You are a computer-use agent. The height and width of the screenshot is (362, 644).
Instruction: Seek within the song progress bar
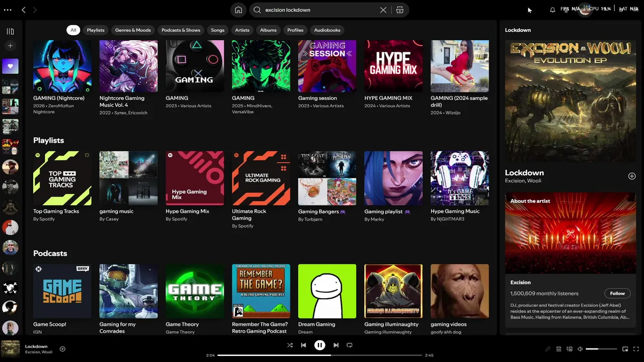coord(319,355)
